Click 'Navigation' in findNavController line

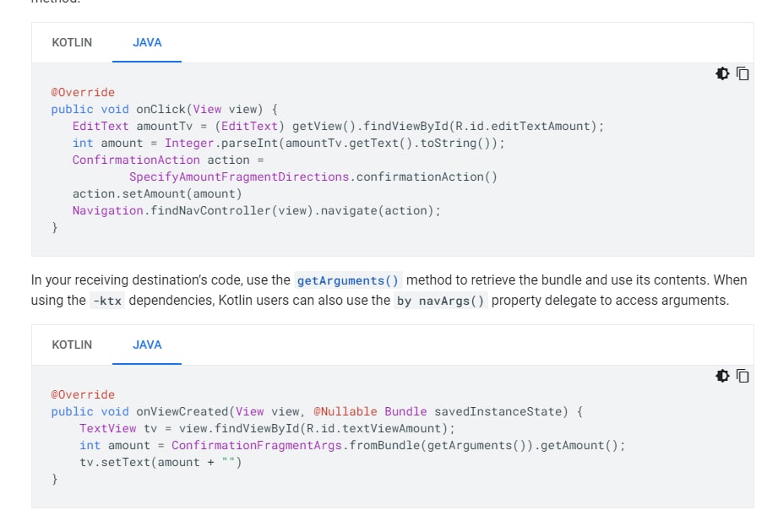pyautogui.click(x=107, y=211)
